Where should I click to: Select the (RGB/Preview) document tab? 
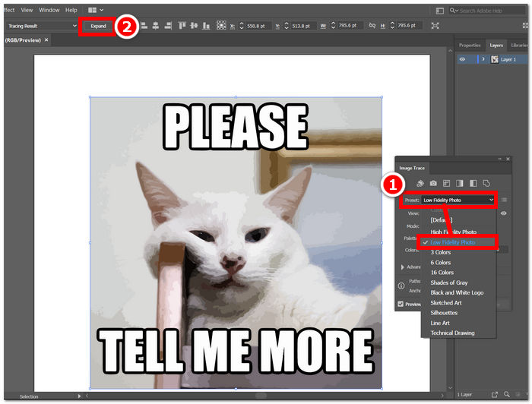(x=23, y=40)
